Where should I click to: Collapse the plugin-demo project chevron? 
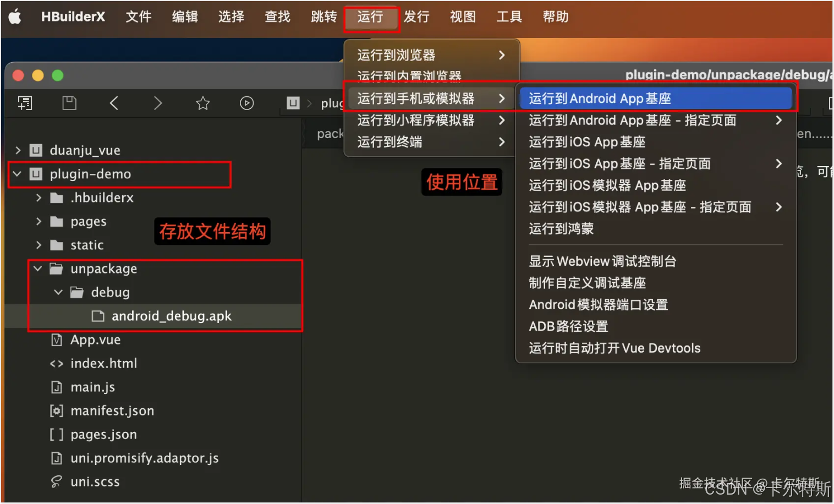[18, 174]
